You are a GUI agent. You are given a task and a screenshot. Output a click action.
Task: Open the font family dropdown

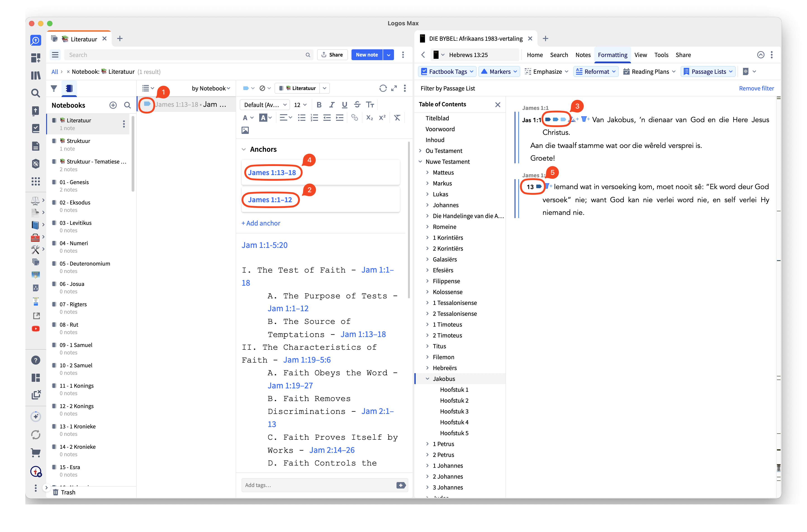[x=265, y=105]
